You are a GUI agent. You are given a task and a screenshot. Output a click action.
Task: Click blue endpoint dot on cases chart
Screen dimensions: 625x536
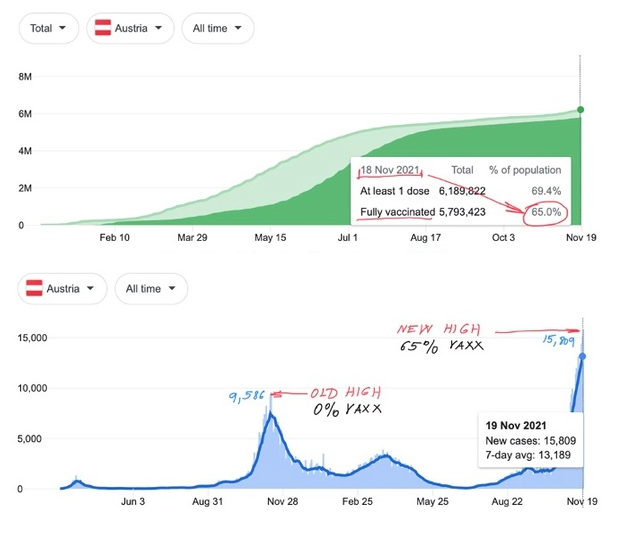point(581,356)
